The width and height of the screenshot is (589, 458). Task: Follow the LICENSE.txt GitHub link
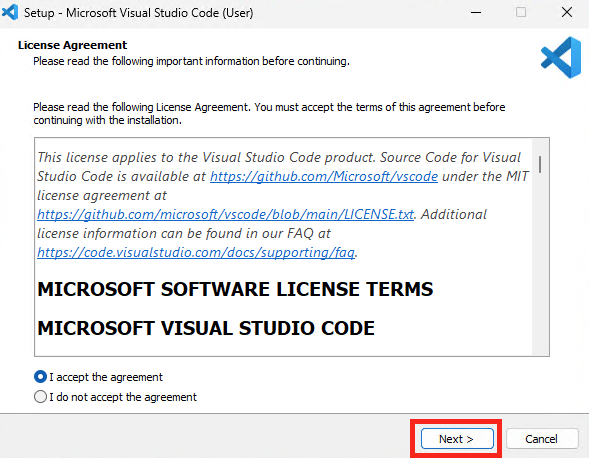tap(225, 215)
